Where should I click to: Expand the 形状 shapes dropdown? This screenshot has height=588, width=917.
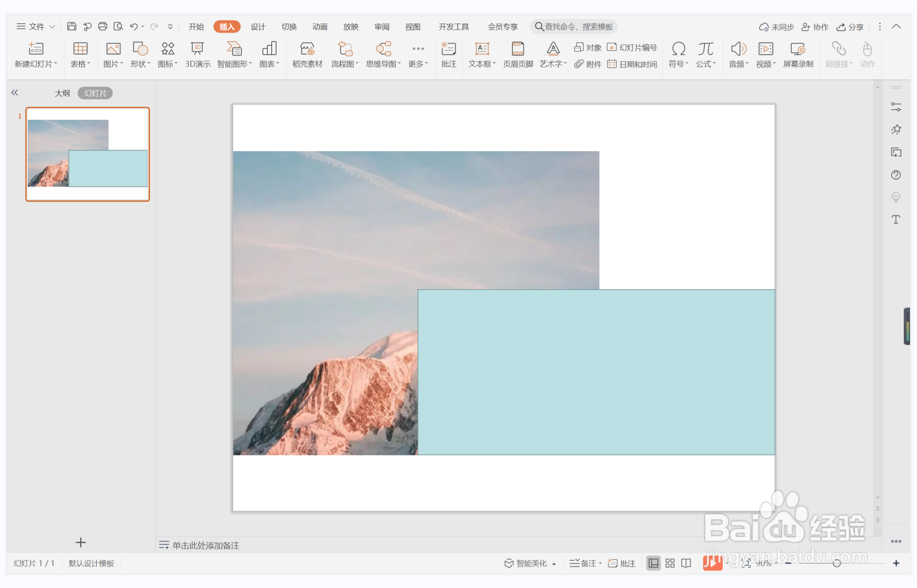coord(140,54)
